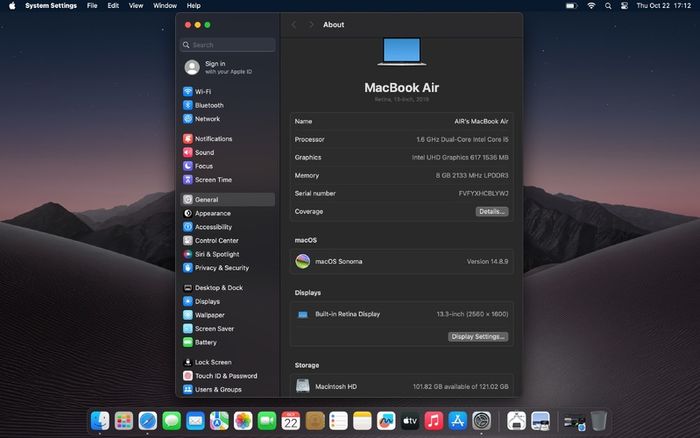Image resolution: width=700 pixels, height=438 pixels.
Task: Click the date and time in menu bar
Action: coord(664,6)
